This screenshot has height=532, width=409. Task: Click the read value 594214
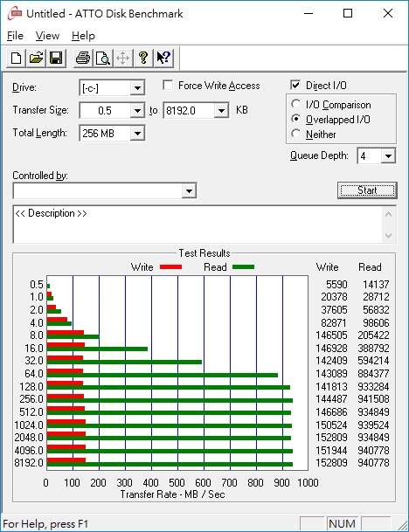point(373,361)
